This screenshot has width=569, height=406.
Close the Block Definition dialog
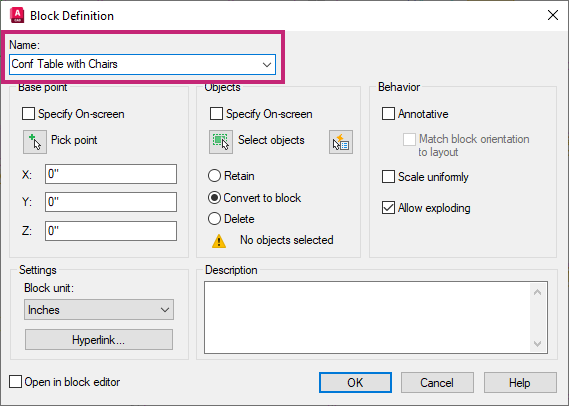coord(553,15)
